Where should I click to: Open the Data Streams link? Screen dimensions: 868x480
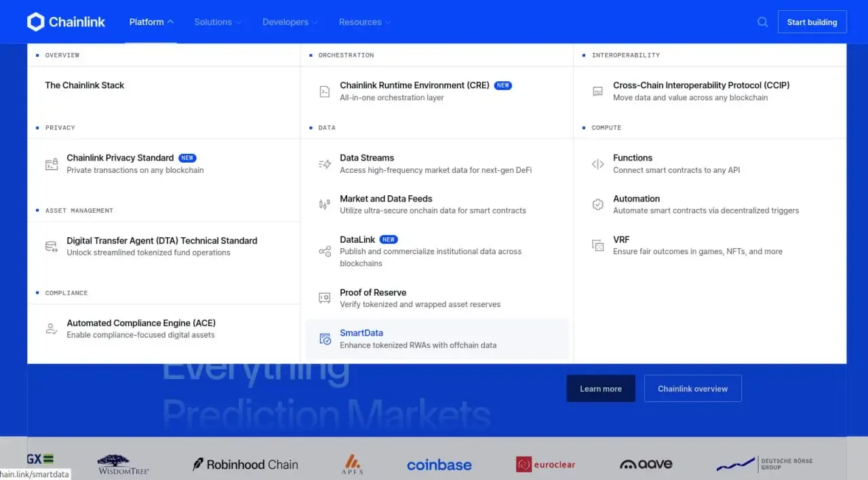click(x=367, y=158)
